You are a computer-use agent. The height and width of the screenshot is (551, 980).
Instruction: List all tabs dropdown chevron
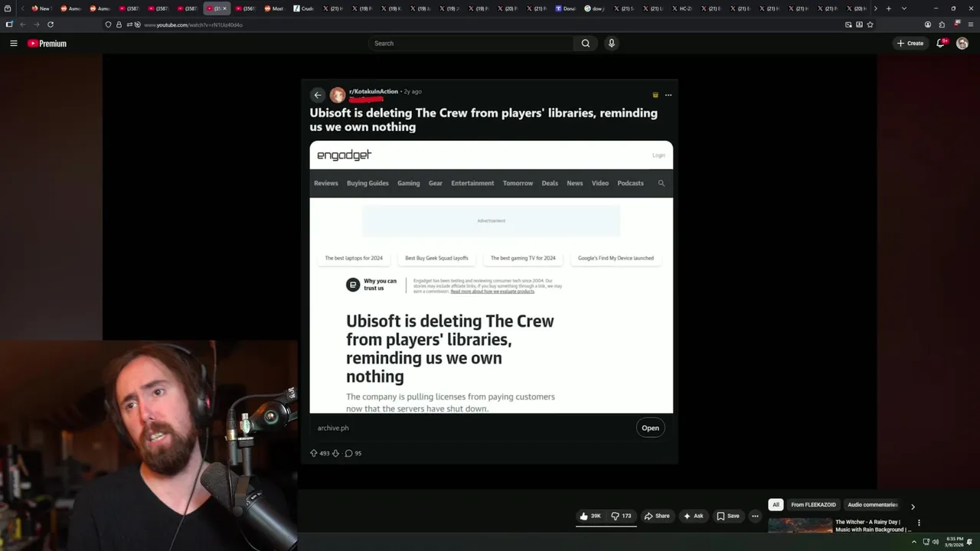pyautogui.click(x=904, y=8)
